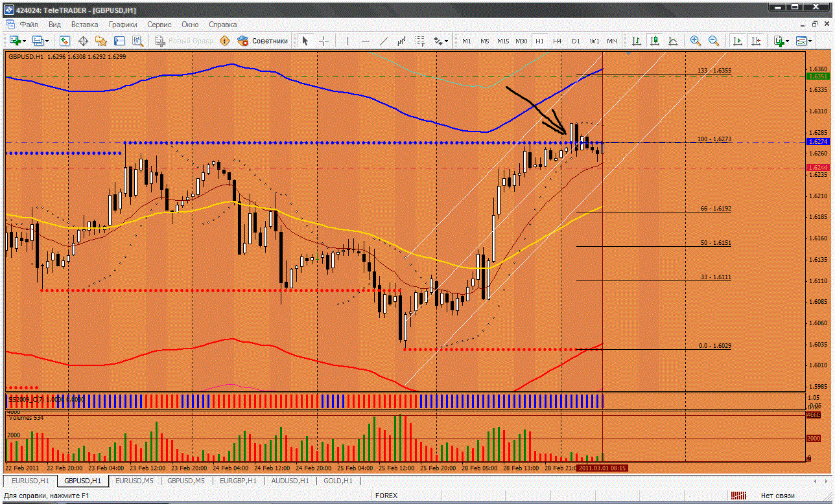The width and height of the screenshot is (835, 504).
Task: Open a new chart window
Action: 14,41
